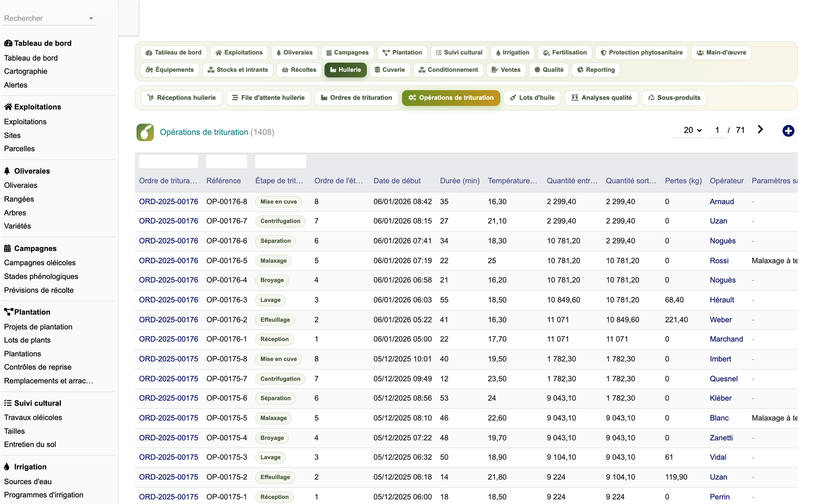Sort by the Durée (min) column header

(x=460, y=181)
